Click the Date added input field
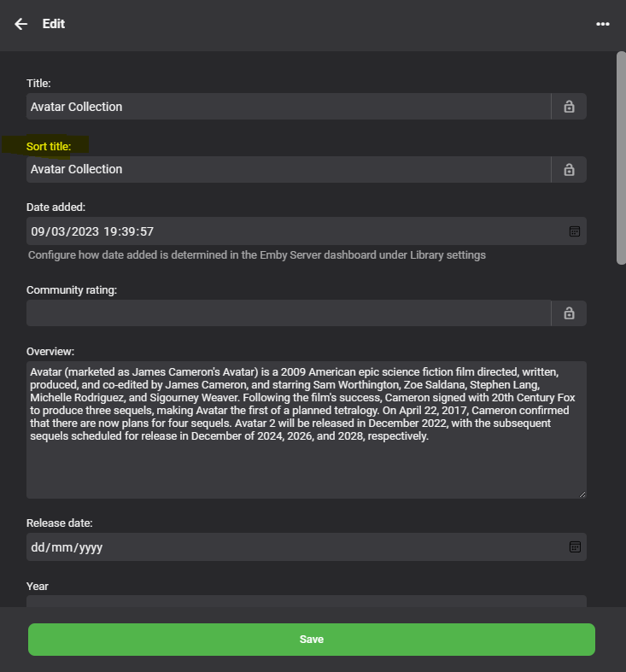 click(x=290, y=231)
